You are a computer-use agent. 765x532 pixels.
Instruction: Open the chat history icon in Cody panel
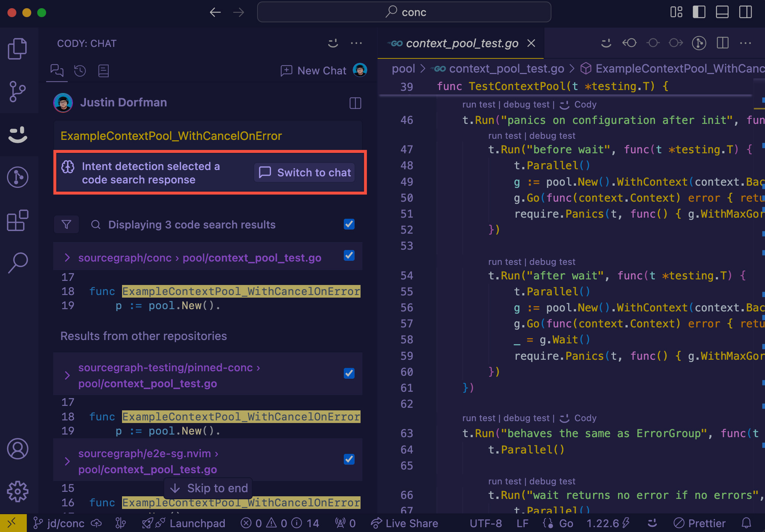pyautogui.click(x=80, y=71)
